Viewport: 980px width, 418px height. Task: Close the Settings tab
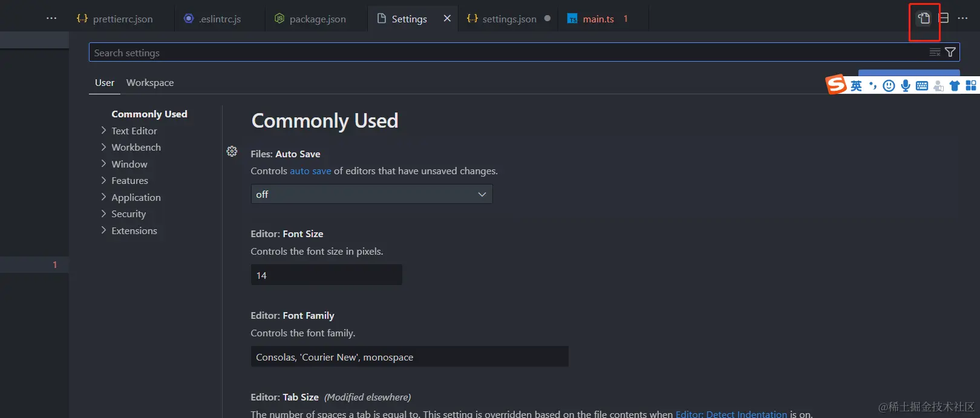point(447,18)
